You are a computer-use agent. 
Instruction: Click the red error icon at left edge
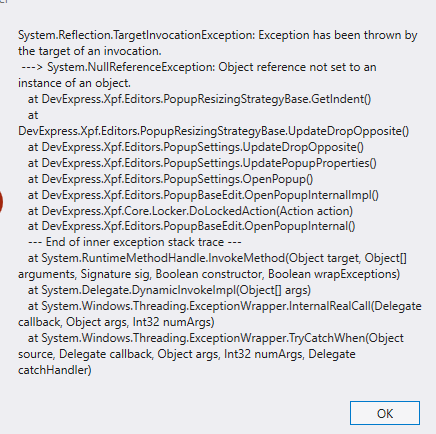[1, 202]
